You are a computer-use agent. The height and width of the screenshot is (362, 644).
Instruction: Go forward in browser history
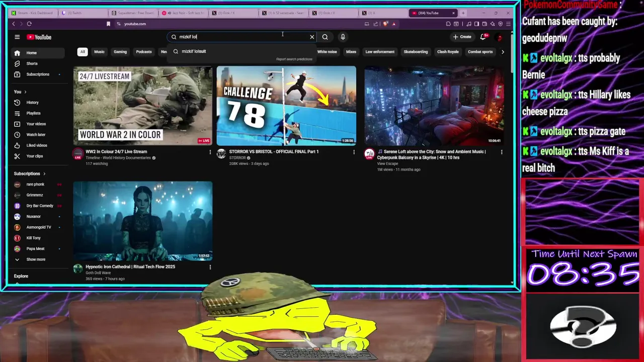point(21,24)
